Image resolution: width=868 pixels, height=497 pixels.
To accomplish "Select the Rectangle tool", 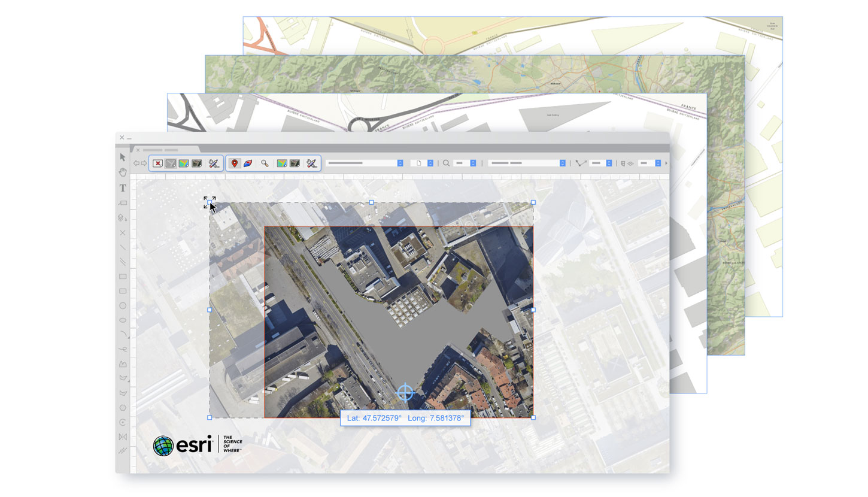I will [x=123, y=277].
